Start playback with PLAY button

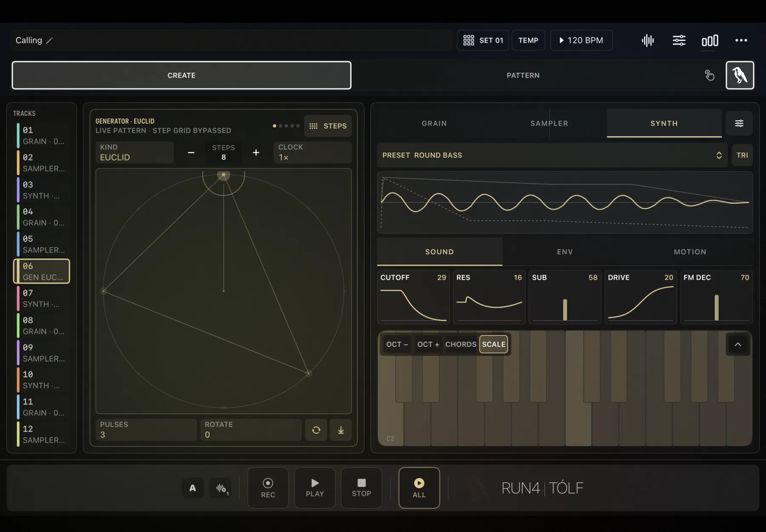(315, 488)
